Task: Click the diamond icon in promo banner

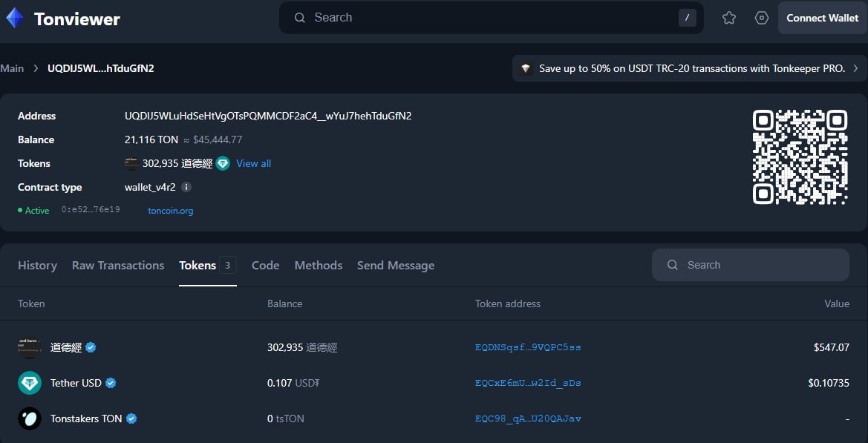Action: point(526,68)
